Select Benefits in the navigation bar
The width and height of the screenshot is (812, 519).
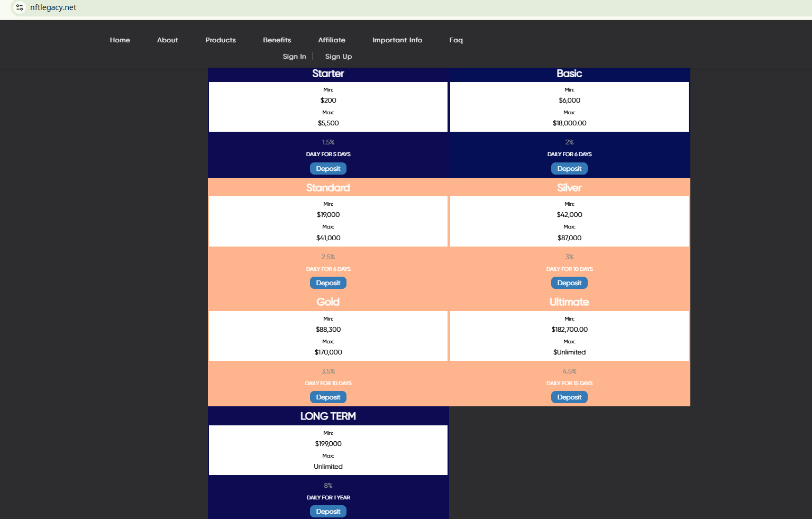(x=277, y=40)
